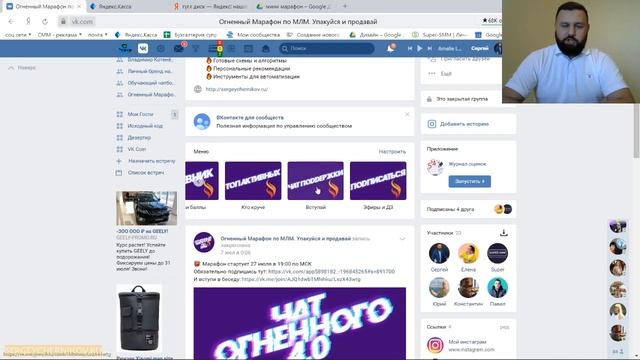Viewport: 640px width, 360px height.
Task: Close the ВКонтакте для сообществ banner
Action: (407, 114)
